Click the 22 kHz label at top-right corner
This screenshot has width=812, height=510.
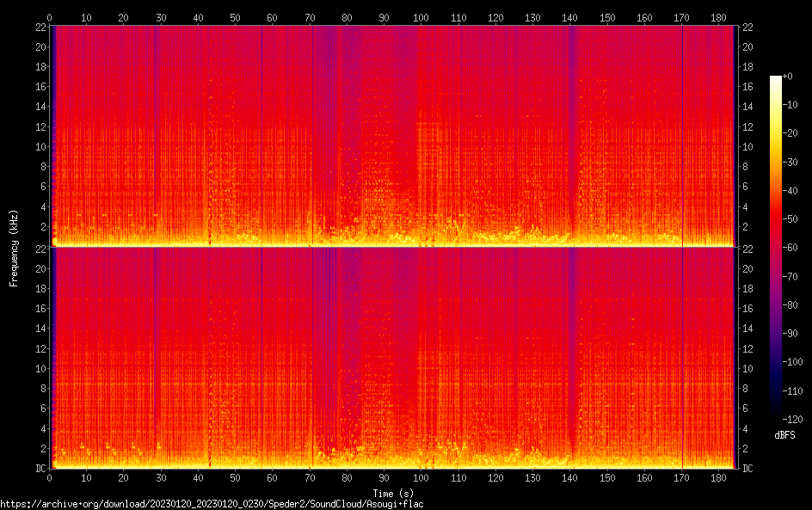pos(747,26)
